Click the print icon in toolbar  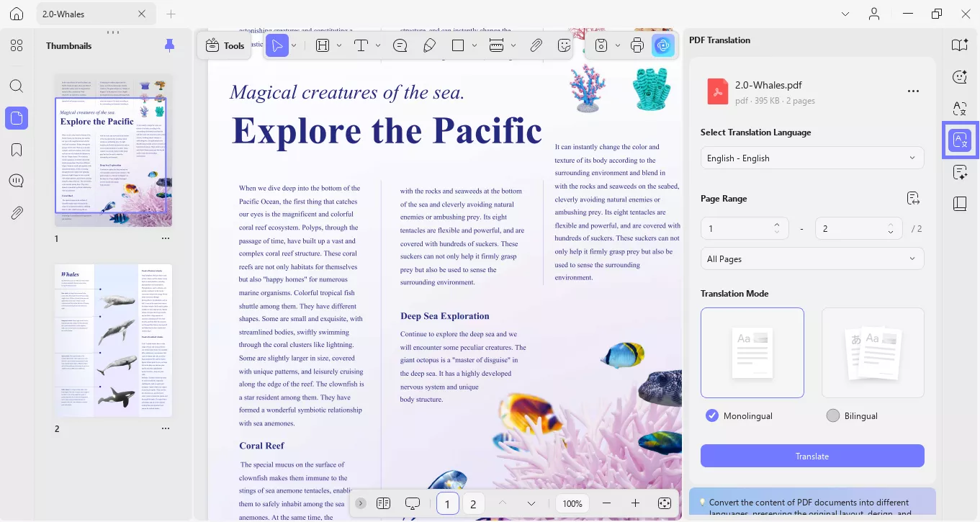pyautogui.click(x=637, y=45)
